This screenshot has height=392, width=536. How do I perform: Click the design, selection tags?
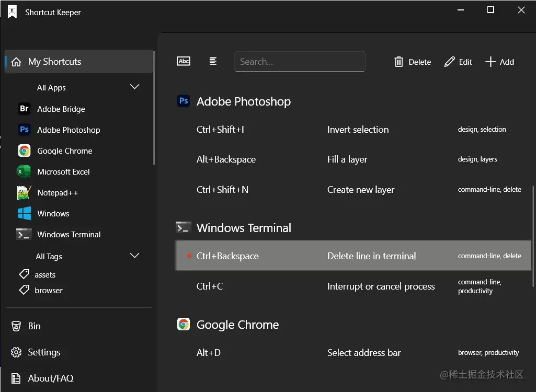pyautogui.click(x=482, y=129)
